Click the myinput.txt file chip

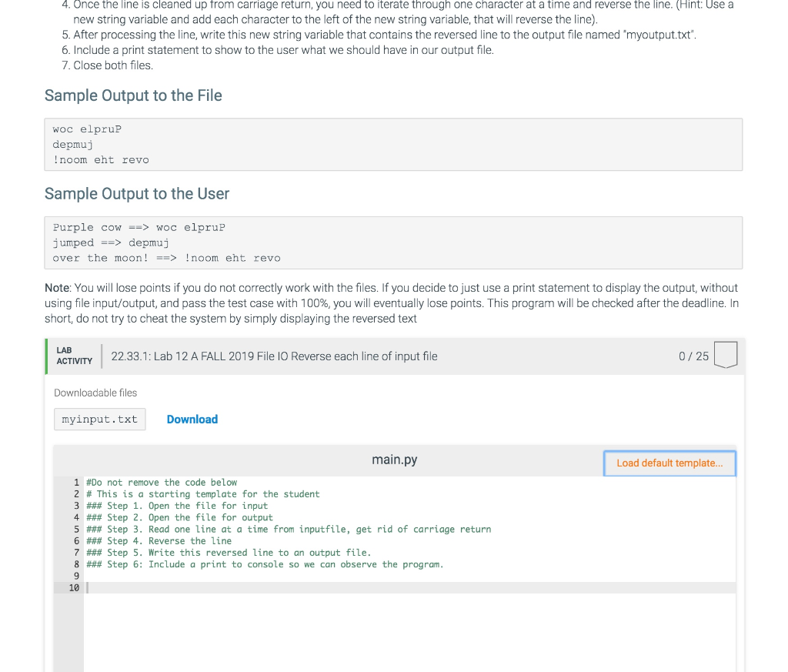pos(99,419)
